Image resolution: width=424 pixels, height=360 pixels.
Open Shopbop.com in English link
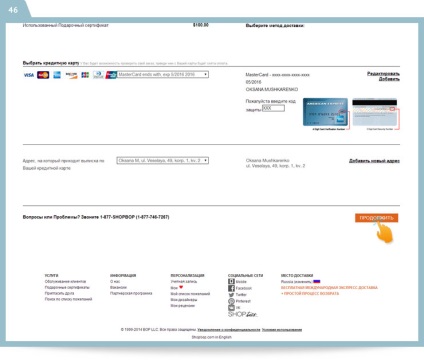pos(211,337)
